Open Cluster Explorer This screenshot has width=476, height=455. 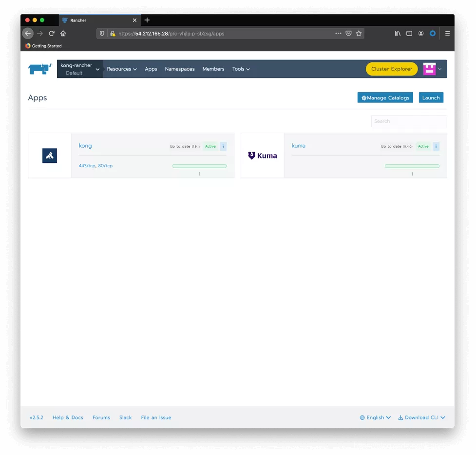point(392,69)
